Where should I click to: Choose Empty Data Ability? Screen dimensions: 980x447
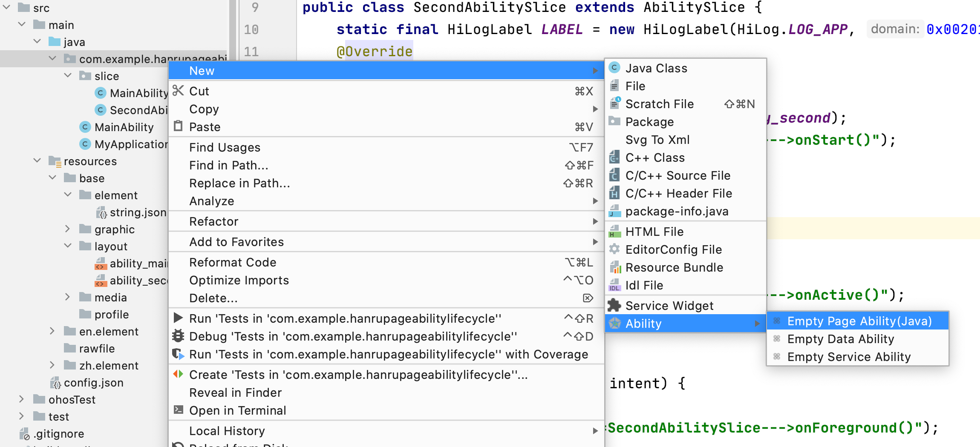(858, 339)
